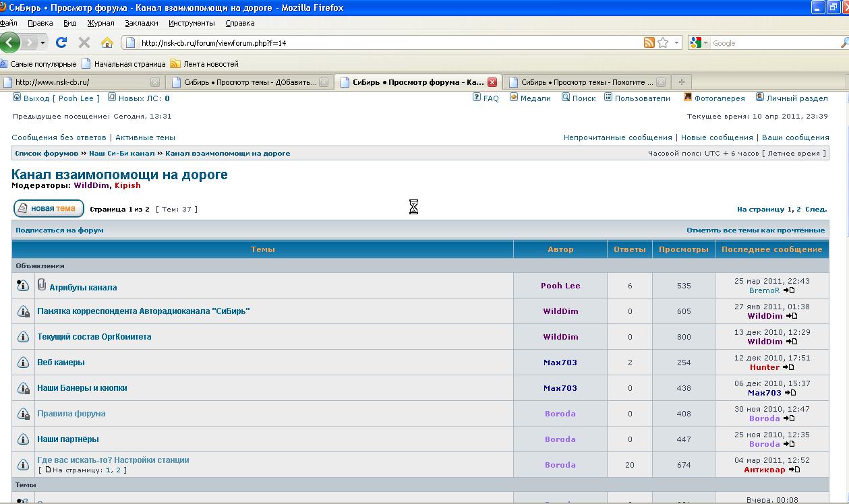Viewport: 849px width, 504px height.
Task: Click the Stop loading X icon
Action: click(84, 42)
